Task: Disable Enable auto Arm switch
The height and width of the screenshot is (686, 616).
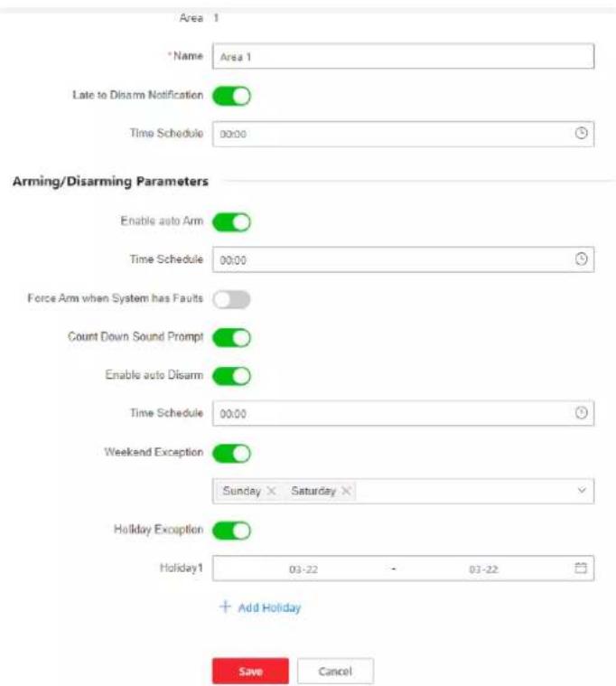Action: (231, 221)
